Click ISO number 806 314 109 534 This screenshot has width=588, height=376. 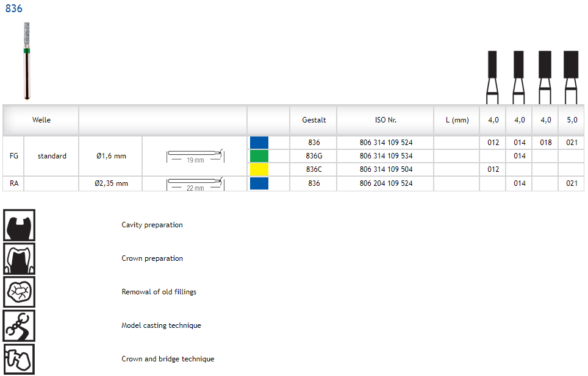point(386,156)
